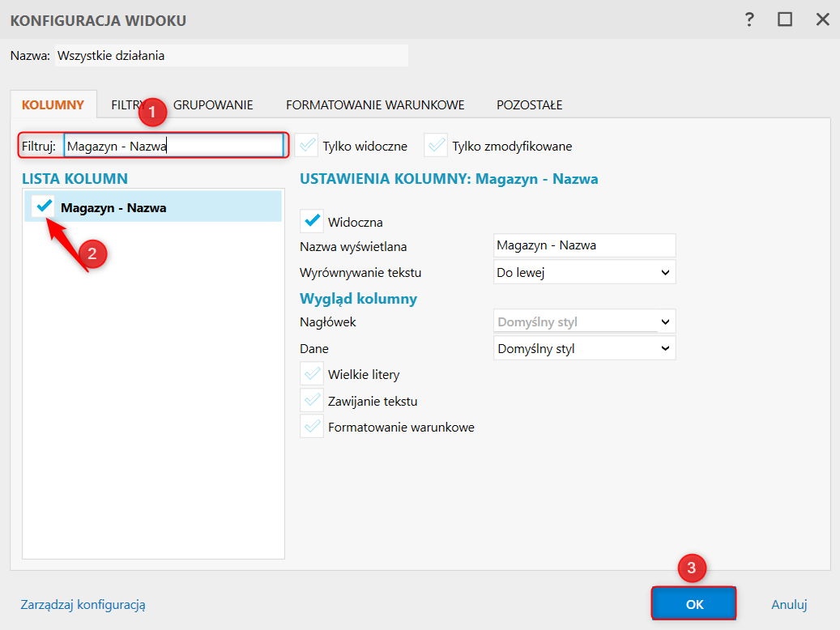Switch to the KOLUMNY tab
The width and height of the screenshot is (840, 630).
coord(53,104)
